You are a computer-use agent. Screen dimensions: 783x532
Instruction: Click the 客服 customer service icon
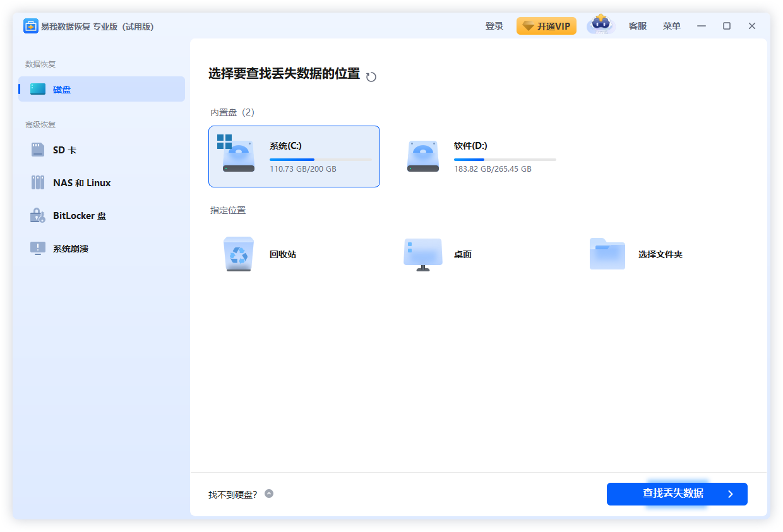(637, 25)
